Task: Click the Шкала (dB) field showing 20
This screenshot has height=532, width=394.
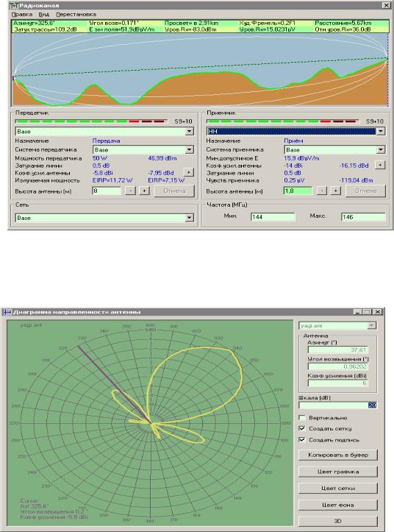Action: (337, 405)
